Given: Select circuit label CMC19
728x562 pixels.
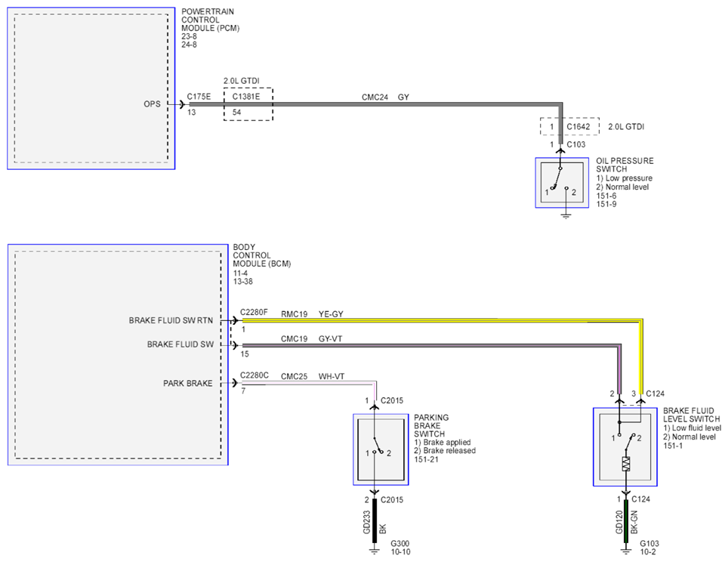Looking at the screenshot, I should coord(294,339).
